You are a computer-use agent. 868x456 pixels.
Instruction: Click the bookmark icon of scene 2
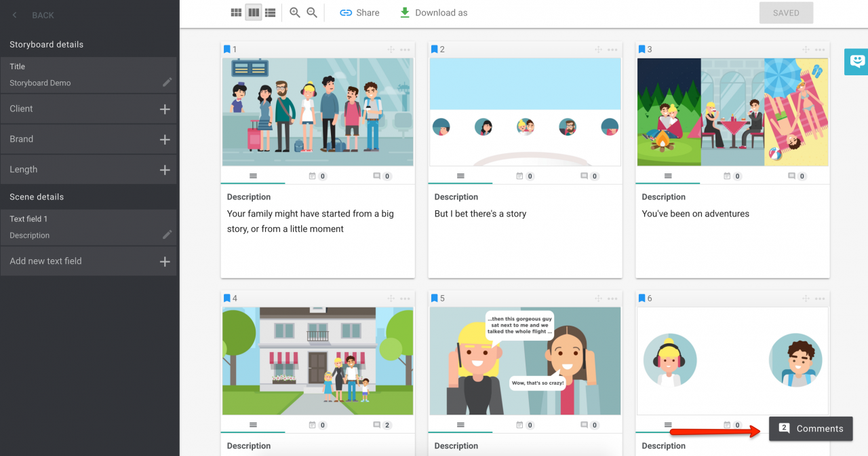pyautogui.click(x=435, y=50)
